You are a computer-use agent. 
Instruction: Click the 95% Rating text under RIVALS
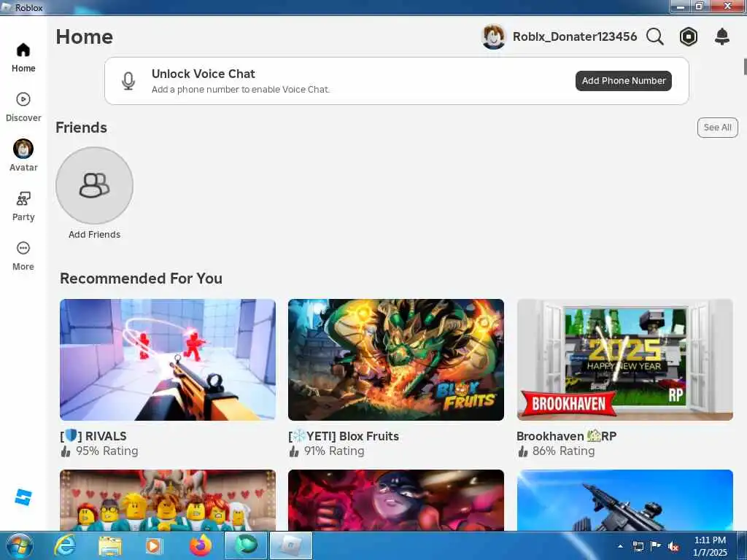pos(107,451)
